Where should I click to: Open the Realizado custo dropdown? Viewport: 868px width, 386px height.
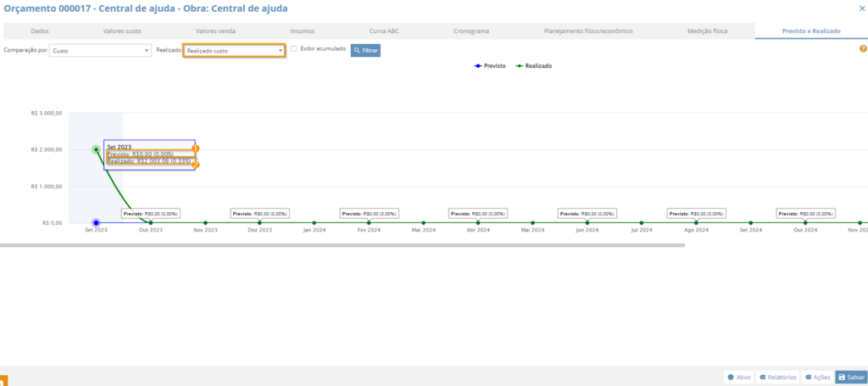pos(234,50)
